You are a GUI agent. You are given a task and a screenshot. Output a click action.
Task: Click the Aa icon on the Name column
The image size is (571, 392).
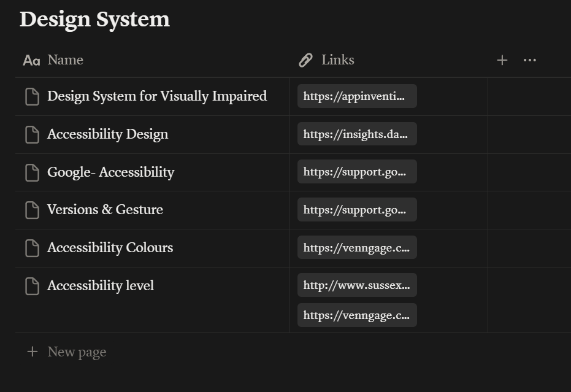click(31, 60)
